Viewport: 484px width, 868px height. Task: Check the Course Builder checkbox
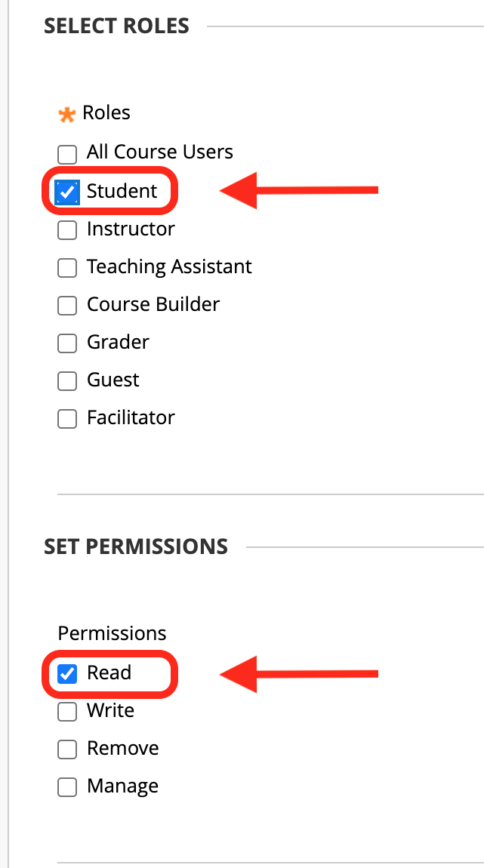(x=67, y=306)
